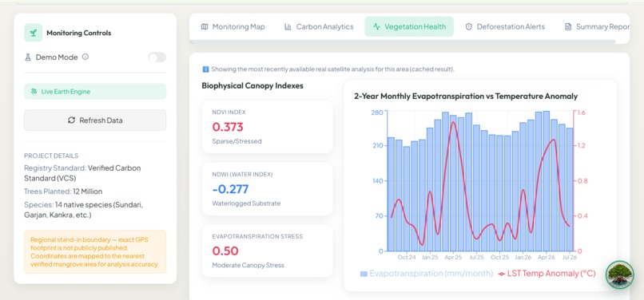
Task: Click the orange regional stand-in boundary notice
Action: [x=95, y=251]
